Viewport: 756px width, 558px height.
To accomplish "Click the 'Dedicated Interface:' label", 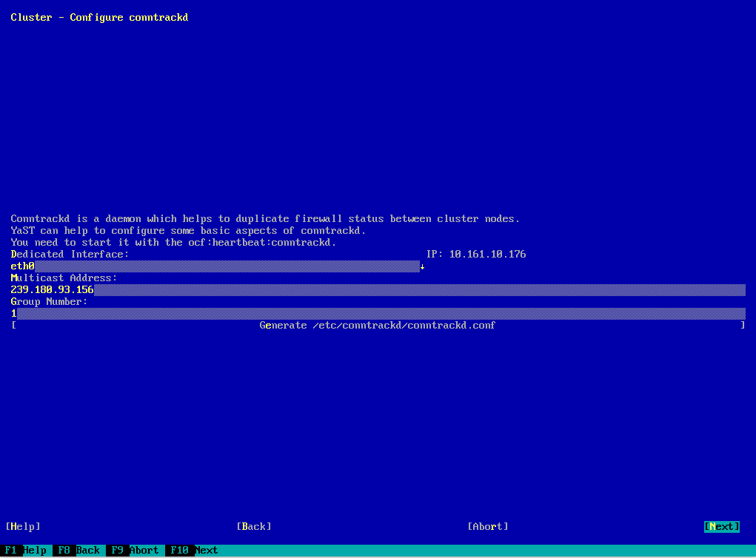I will pyautogui.click(x=70, y=254).
